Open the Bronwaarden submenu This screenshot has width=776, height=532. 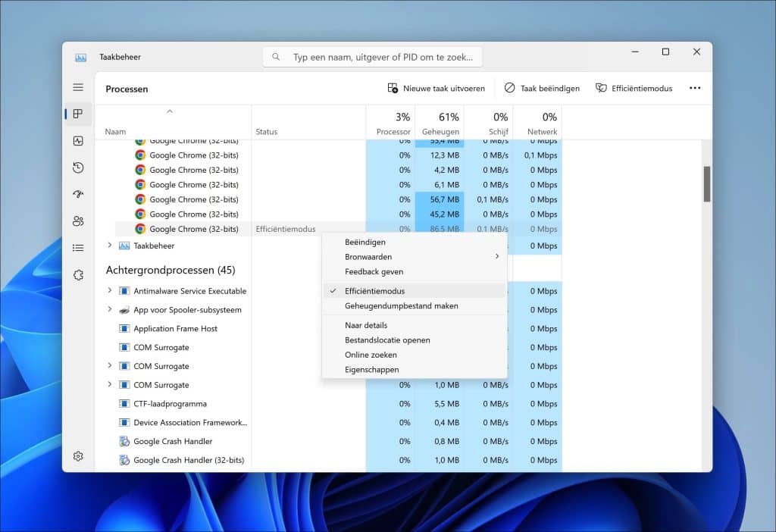point(415,257)
